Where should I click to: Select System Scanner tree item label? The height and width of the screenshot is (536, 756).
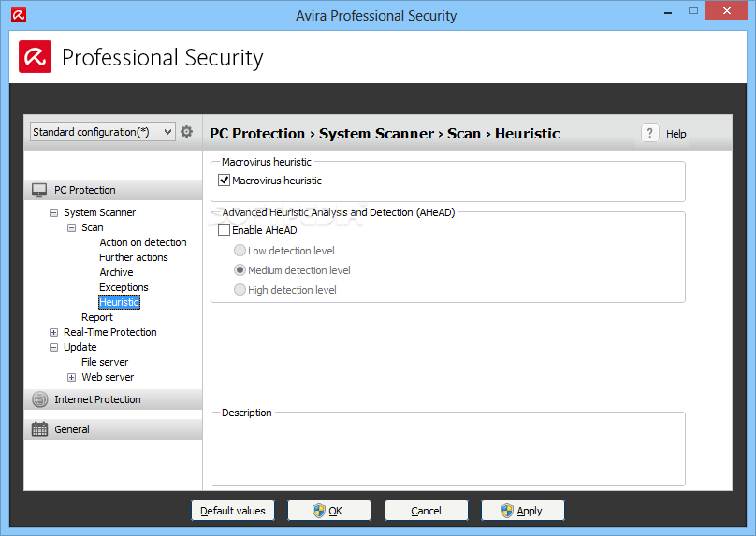[99, 212]
